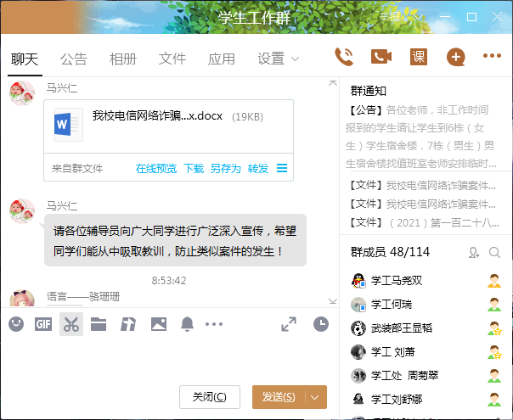Expand the 设置 dropdown menu
This screenshot has width=513, height=420.
point(279,59)
